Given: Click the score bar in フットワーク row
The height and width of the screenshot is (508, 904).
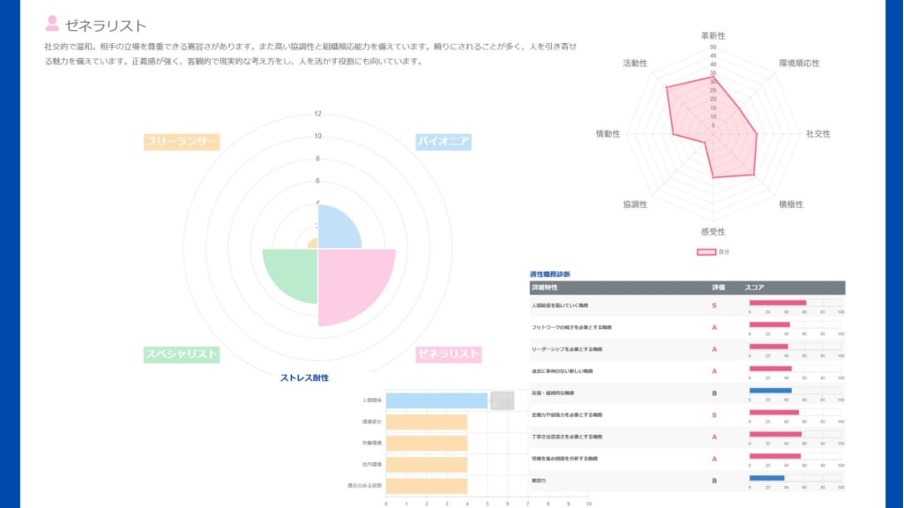Looking at the screenshot, I should click(x=770, y=325).
